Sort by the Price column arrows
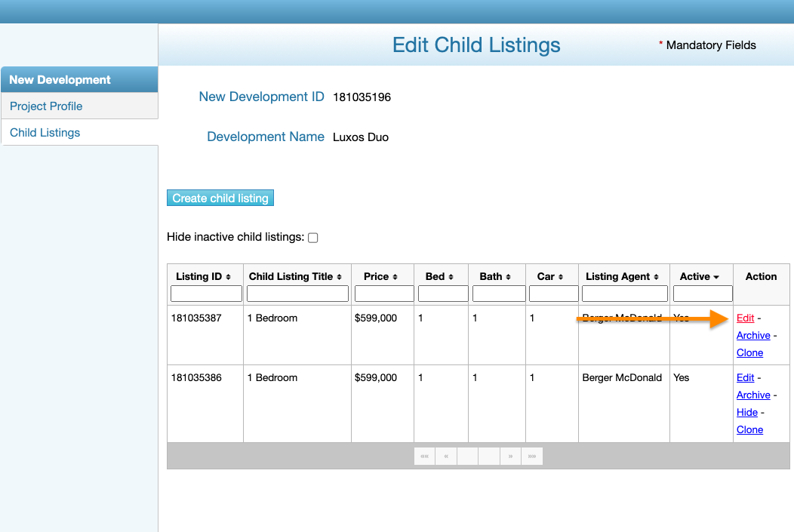Screen dimensions: 794x532 point(395,277)
